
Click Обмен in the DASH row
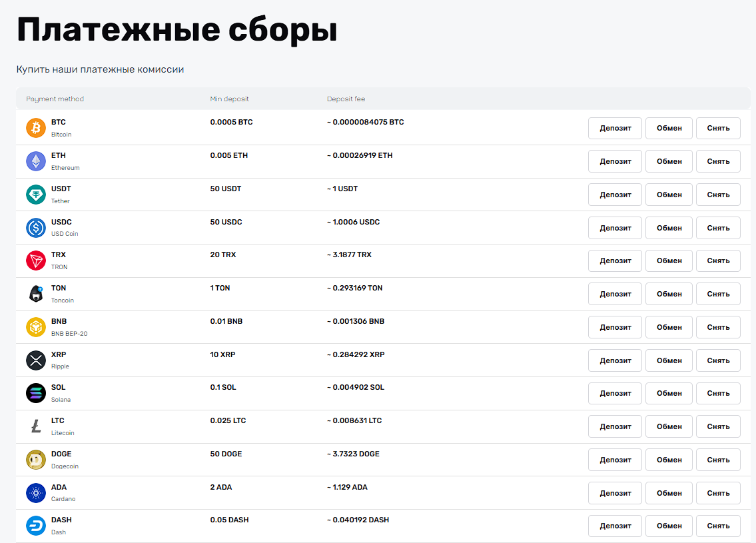tap(669, 526)
